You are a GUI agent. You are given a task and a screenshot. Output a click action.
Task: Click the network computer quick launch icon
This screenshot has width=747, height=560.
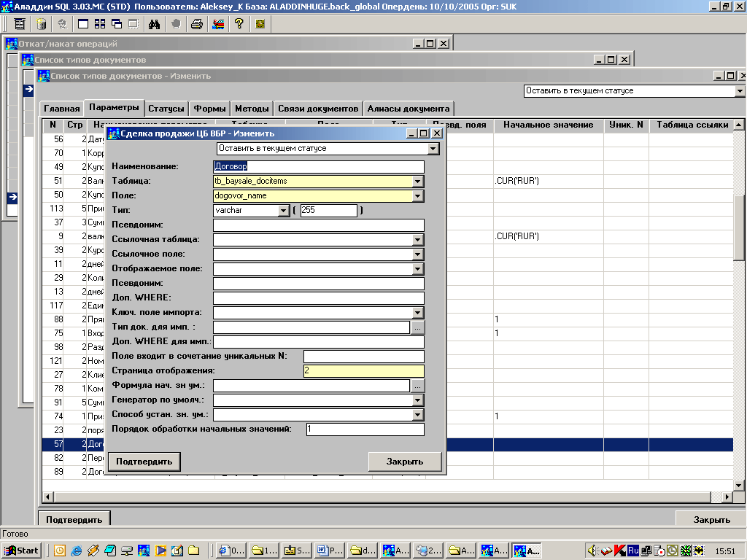click(x=127, y=551)
